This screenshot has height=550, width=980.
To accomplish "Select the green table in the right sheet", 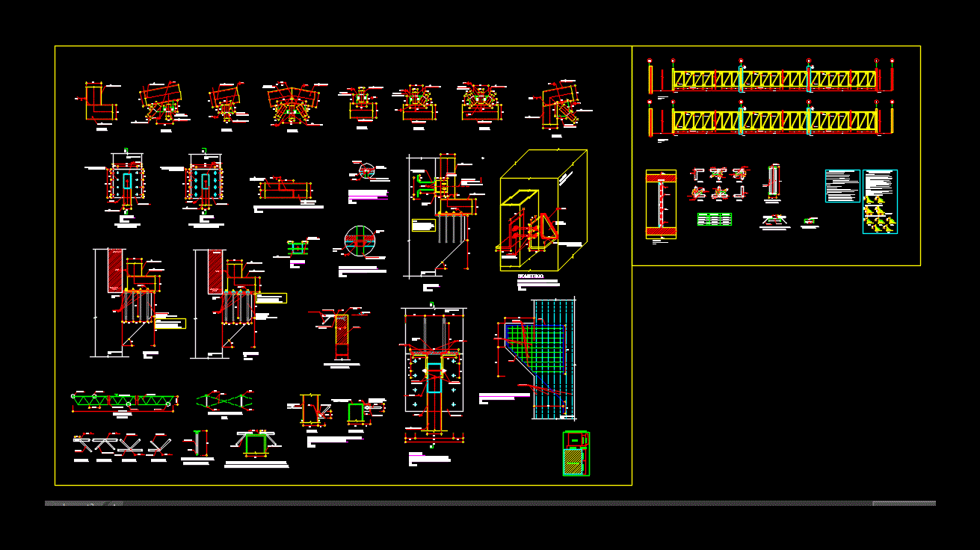I will coord(714,219).
